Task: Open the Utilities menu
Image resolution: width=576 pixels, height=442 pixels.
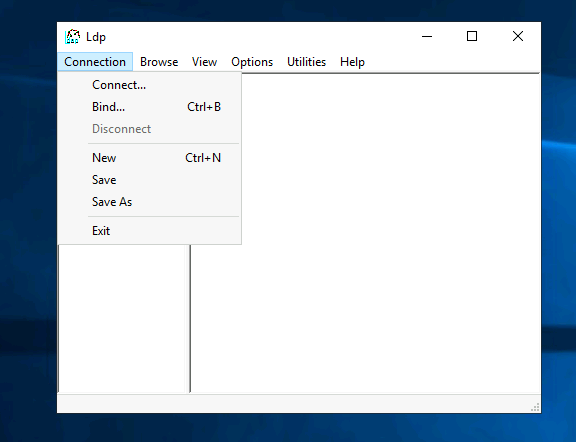Action: point(306,62)
